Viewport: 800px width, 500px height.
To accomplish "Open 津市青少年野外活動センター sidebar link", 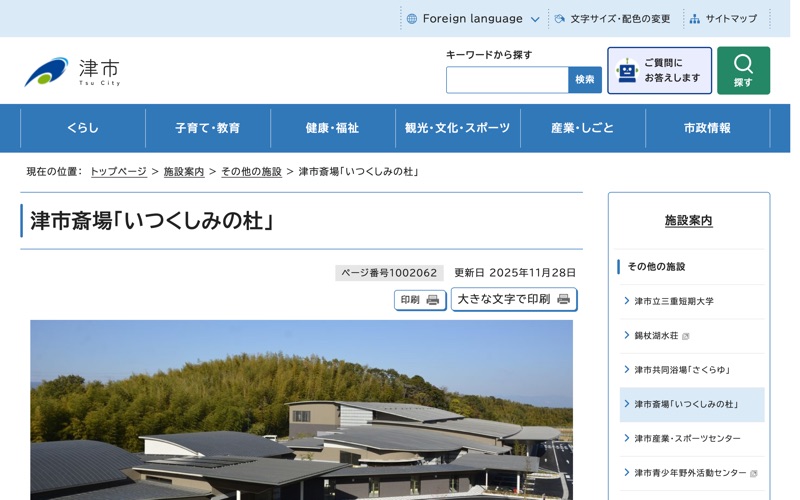I will 690,473.
